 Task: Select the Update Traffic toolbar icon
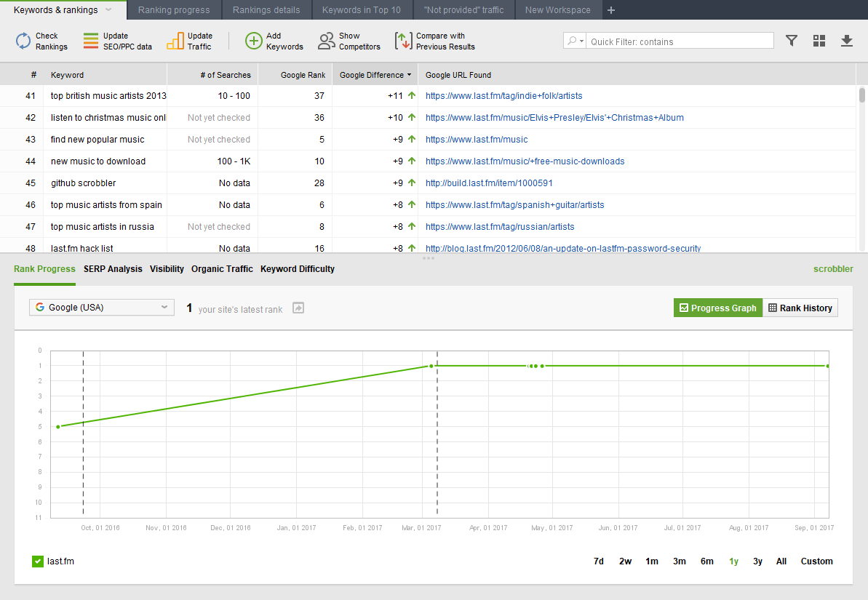(175, 41)
